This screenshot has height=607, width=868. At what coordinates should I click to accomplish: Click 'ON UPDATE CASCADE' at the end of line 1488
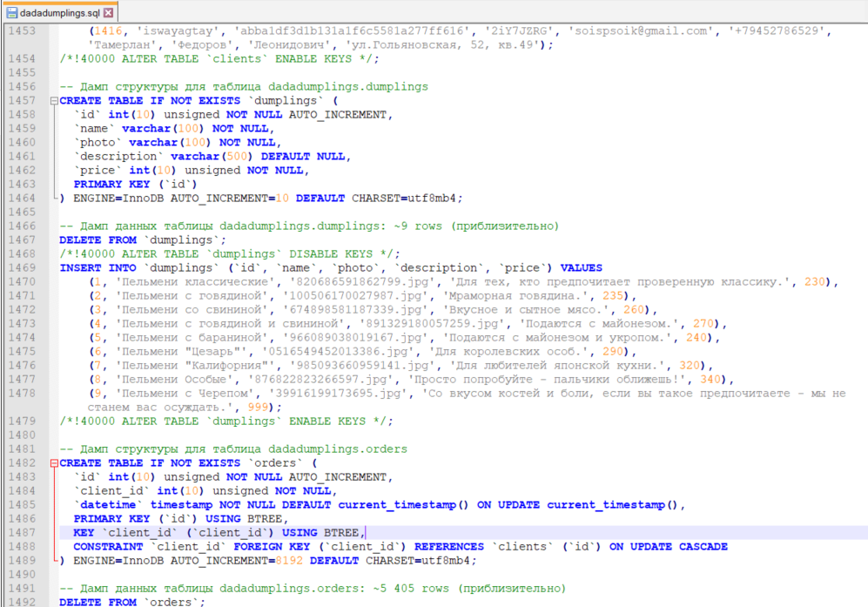coord(668,547)
